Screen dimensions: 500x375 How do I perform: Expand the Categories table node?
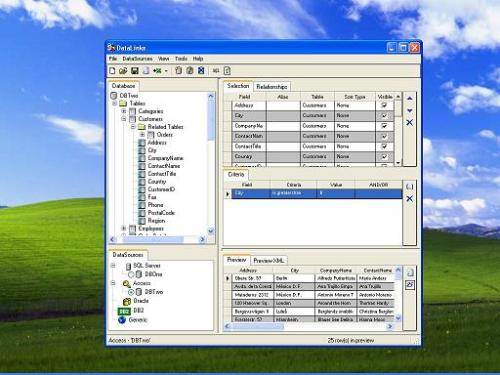point(124,111)
